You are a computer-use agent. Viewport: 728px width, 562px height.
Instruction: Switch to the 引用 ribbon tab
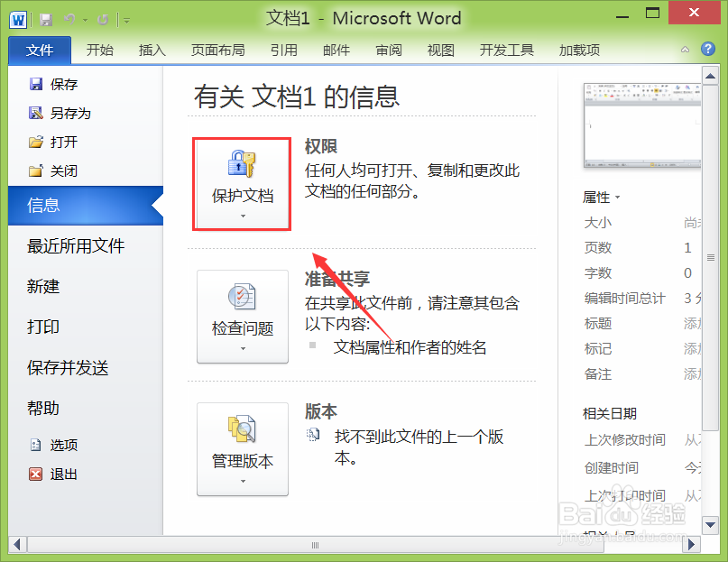[x=284, y=51]
